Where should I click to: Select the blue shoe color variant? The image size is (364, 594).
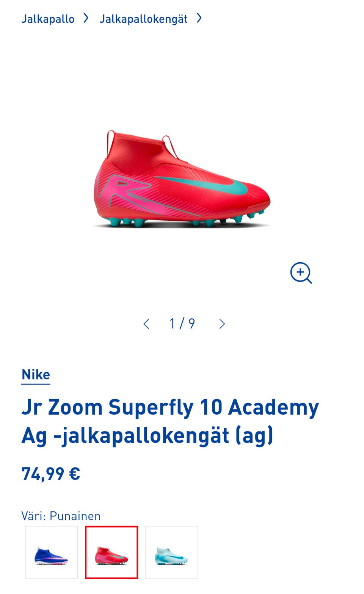click(51, 552)
